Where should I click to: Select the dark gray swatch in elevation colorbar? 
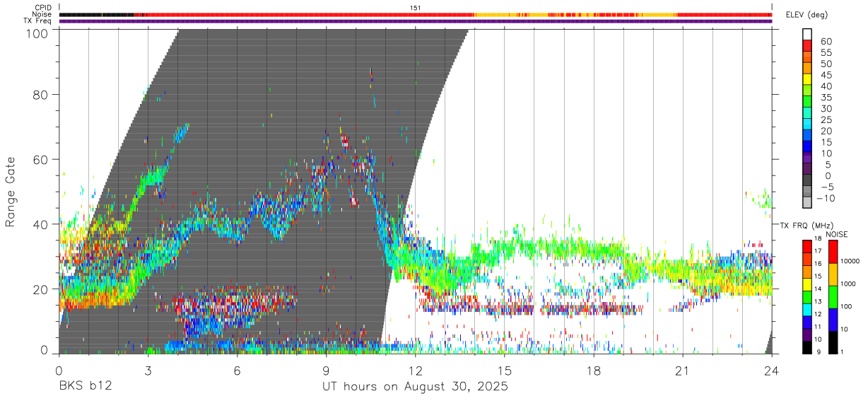tap(808, 180)
